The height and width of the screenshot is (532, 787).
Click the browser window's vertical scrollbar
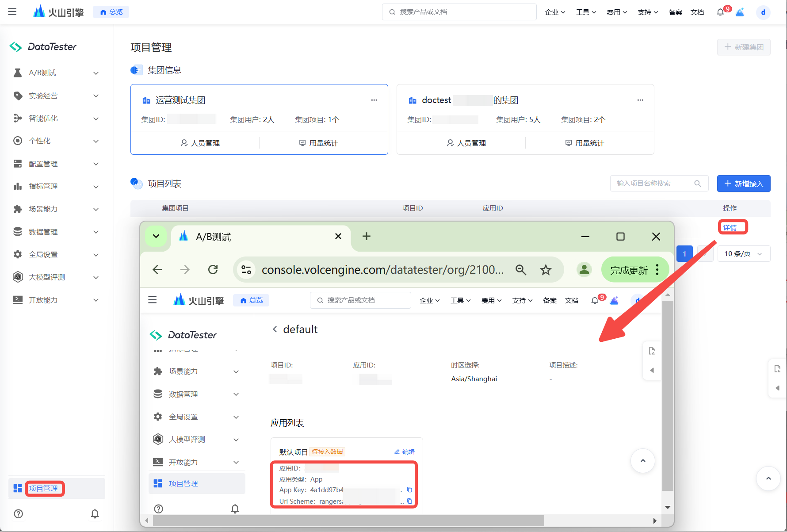tap(668, 395)
